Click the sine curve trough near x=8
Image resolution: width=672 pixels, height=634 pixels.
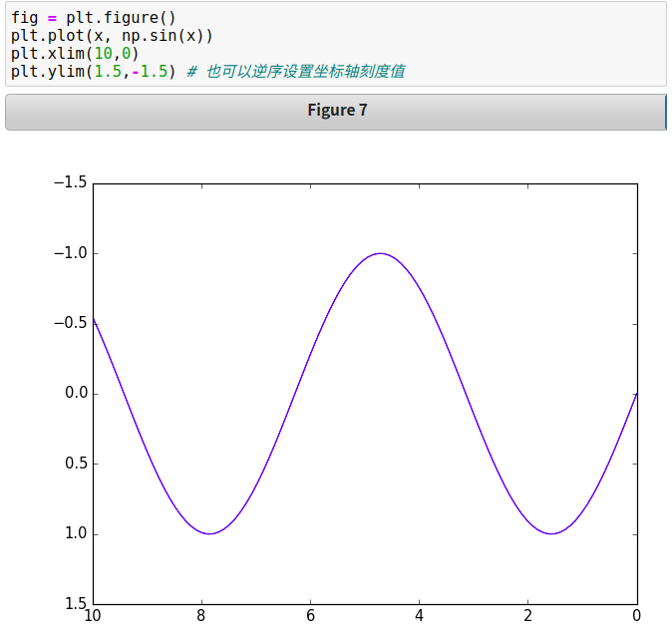click(209, 533)
